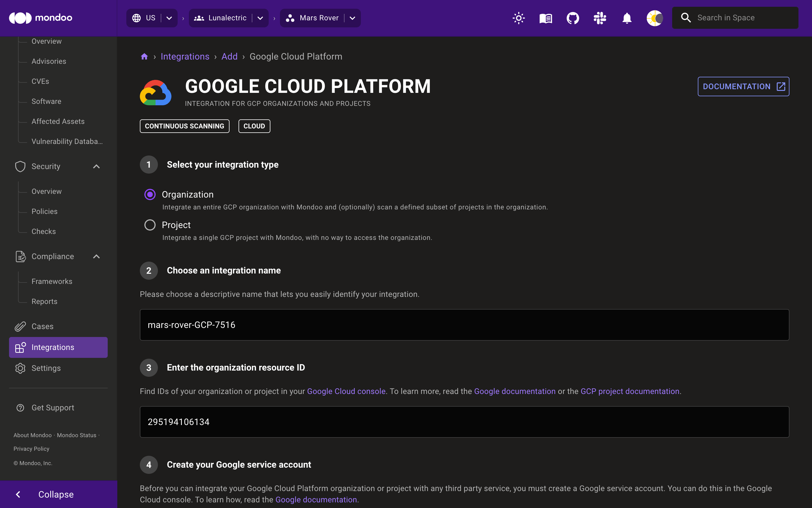
Task: Click the Security shield icon
Action: click(x=20, y=166)
